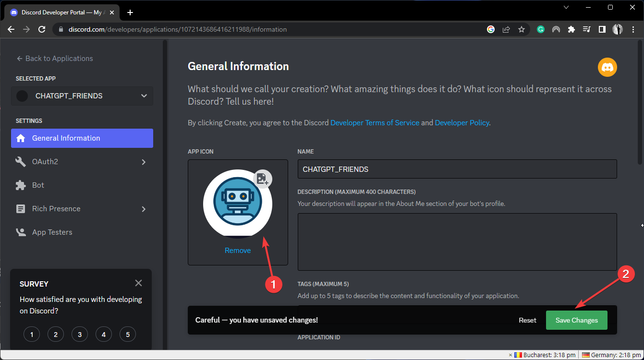Click the orange Discord logo badge

[x=607, y=67]
